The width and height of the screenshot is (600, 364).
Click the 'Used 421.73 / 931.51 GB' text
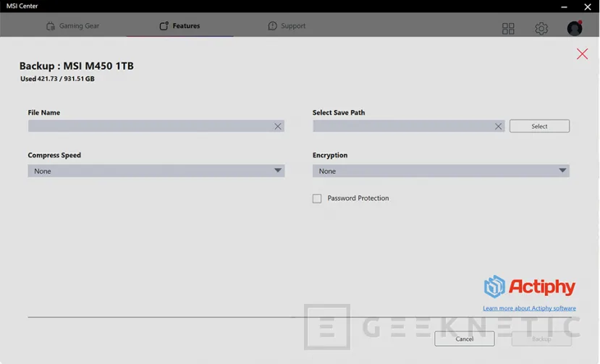click(57, 78)
